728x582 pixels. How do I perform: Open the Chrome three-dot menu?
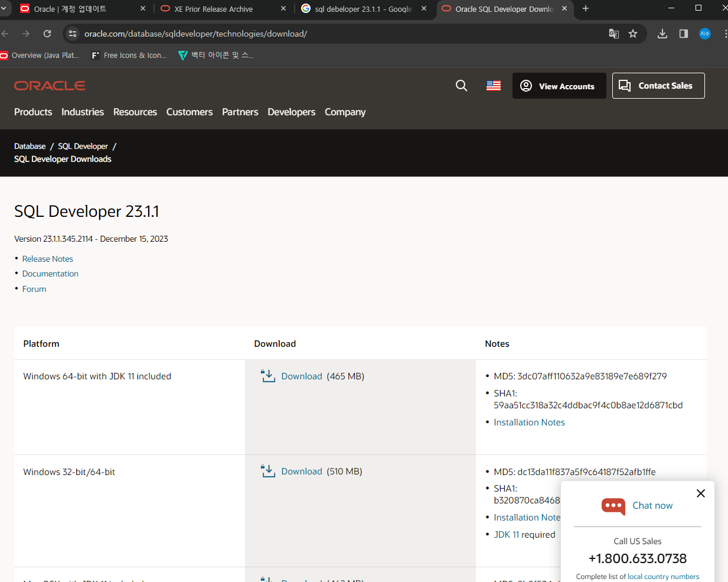point(725,34)
